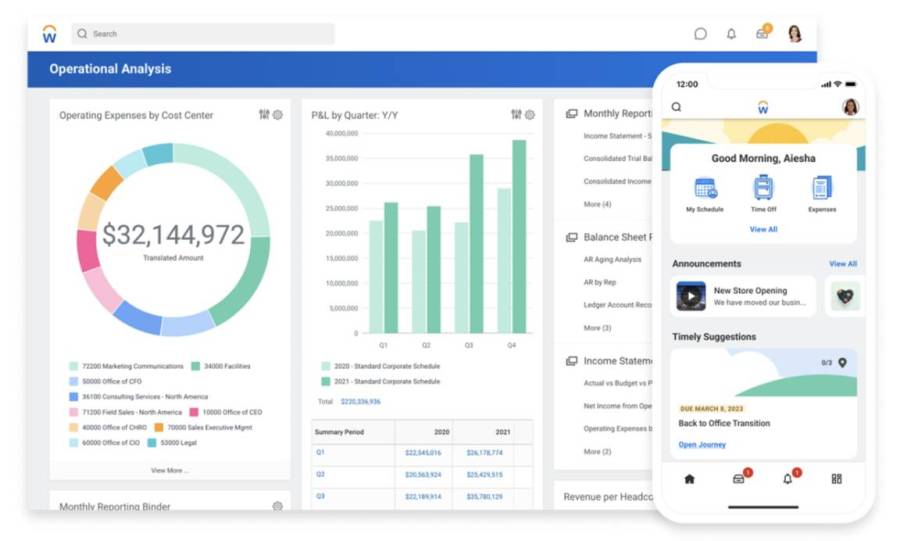Open the heart announcement thumbnail
The width and height of the screenshot is (900, 541).
click(845, 296)
